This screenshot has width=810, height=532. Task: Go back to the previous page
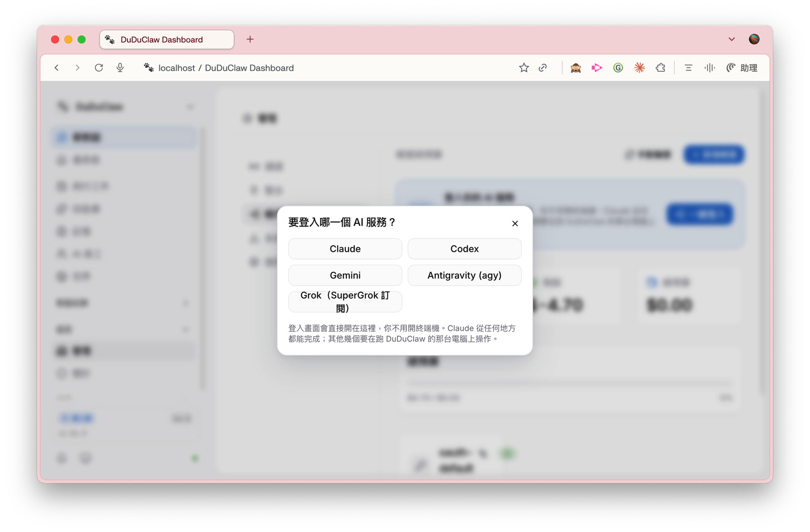[57, 68]
